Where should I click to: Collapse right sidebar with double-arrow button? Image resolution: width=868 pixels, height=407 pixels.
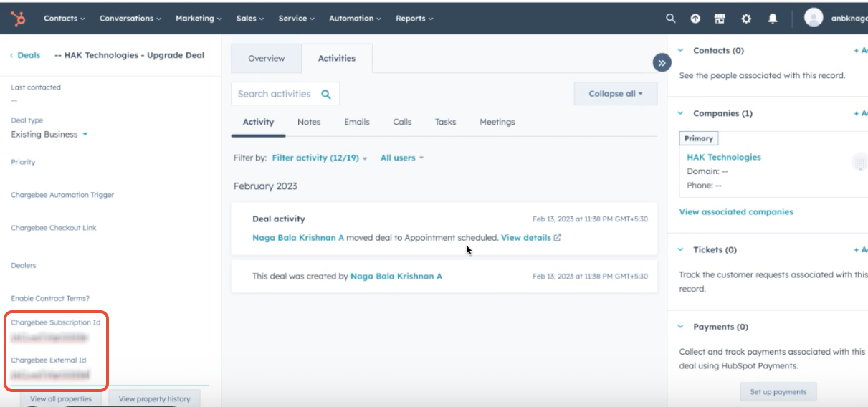662,63
